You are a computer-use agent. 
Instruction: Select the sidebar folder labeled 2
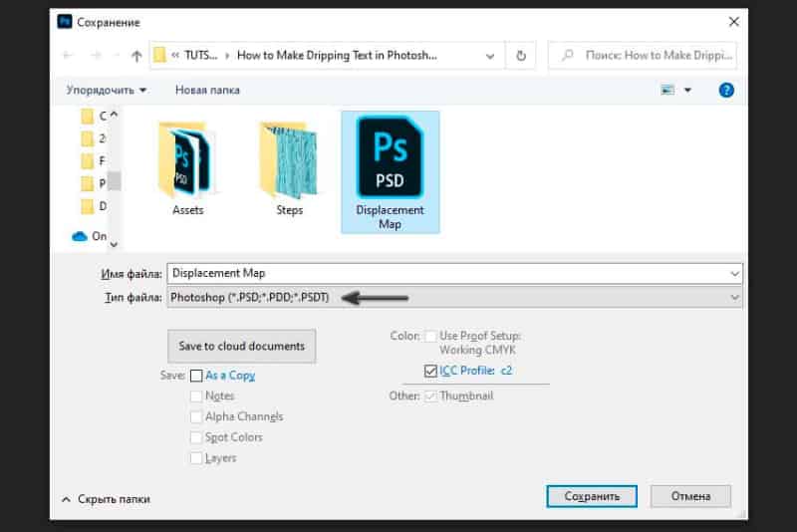94,138
